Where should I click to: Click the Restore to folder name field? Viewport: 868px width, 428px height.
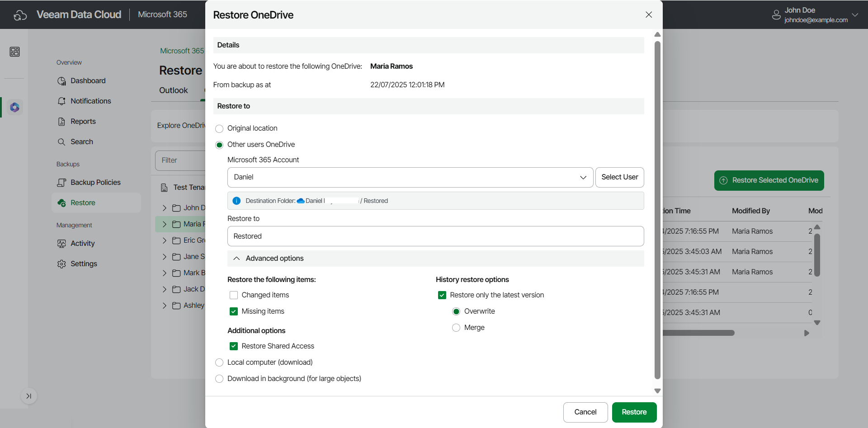coord(436,236)
